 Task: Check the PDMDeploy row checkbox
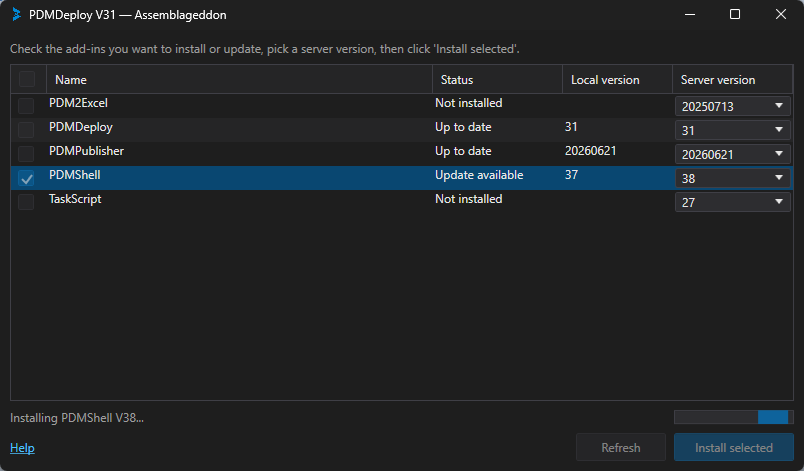point(26,130)
